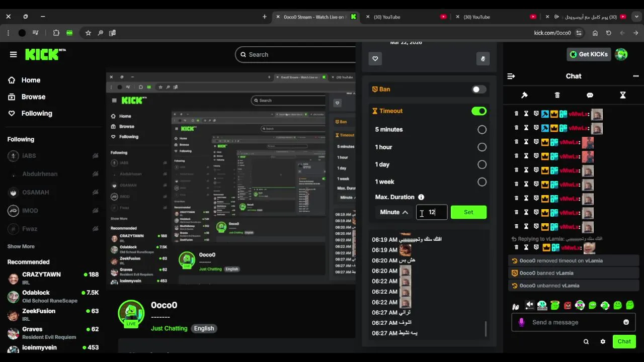The height and width of the screenshot is (362, 644).
Task: Click the speech bubble icon in chat toolbar
Action: click(x=590, y=95)
